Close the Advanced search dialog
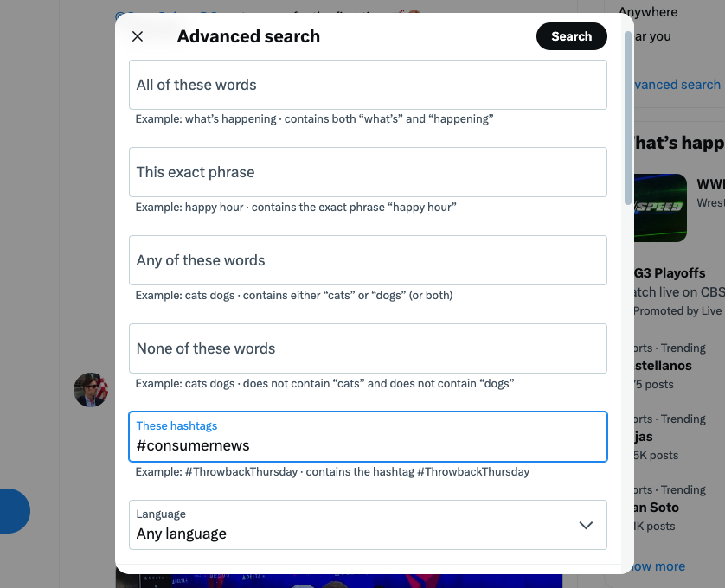This screenshot has width=725, height=588. click(138, 36)
